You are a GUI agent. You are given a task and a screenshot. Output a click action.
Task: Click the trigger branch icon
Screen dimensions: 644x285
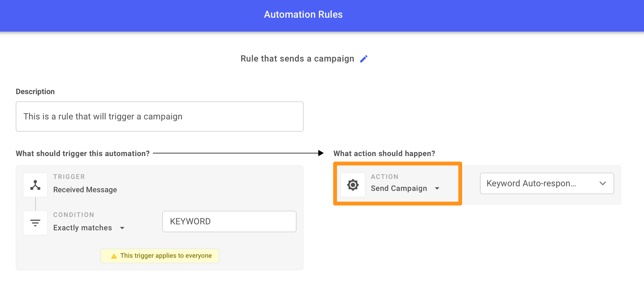[35, 185]
